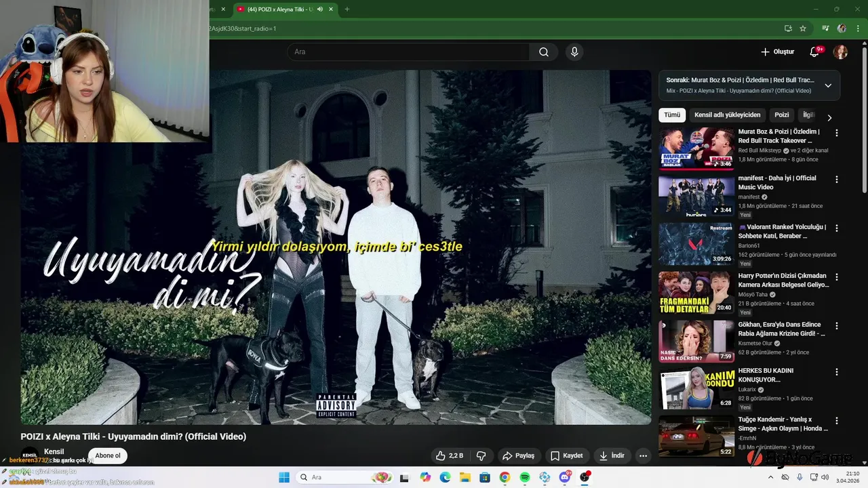868x488 pixels.
Task: Open Copilot from the taskbar
Action: pos(425,477)
